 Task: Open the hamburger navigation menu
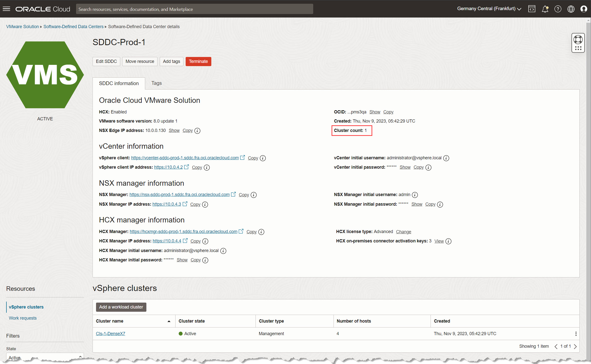point(6,9)
